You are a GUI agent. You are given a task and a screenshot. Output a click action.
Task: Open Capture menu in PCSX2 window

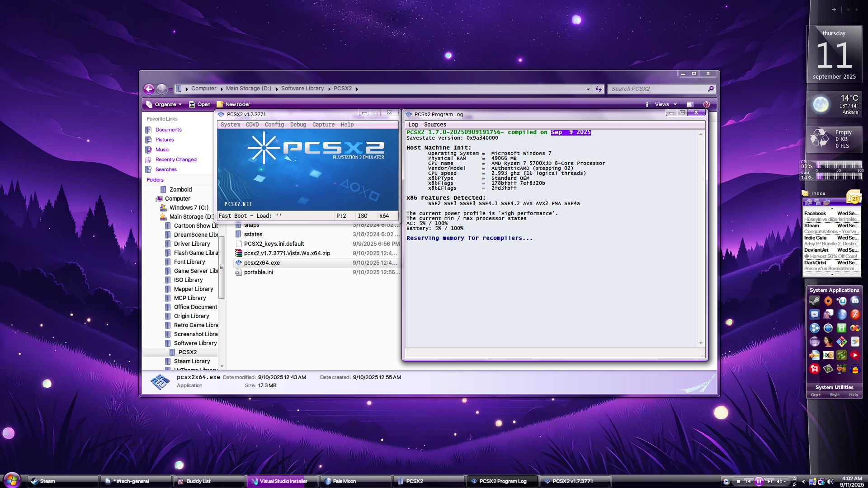point(323,125)
